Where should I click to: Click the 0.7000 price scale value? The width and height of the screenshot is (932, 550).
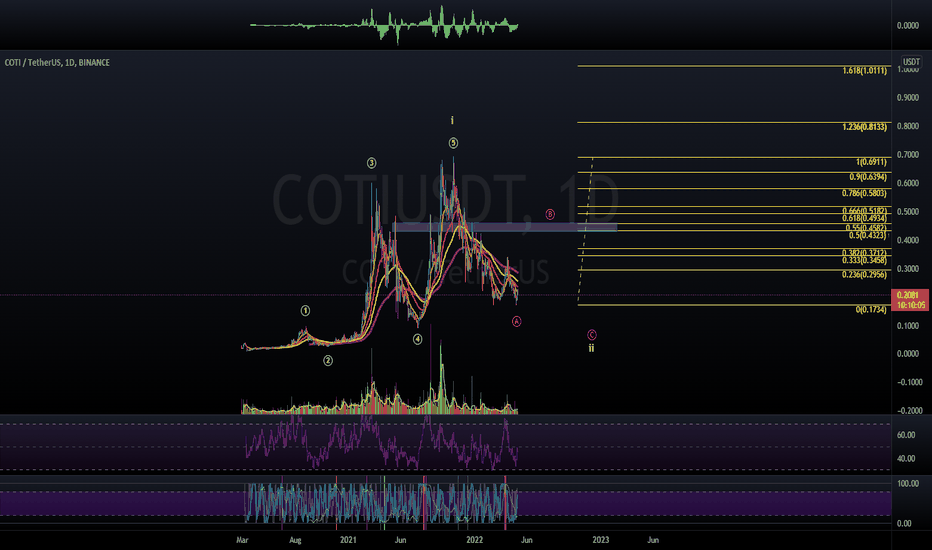(908, 155)
